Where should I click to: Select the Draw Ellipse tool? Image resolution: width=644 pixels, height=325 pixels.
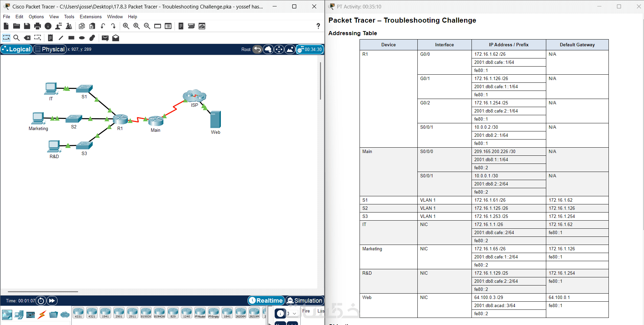click(82, 38)
